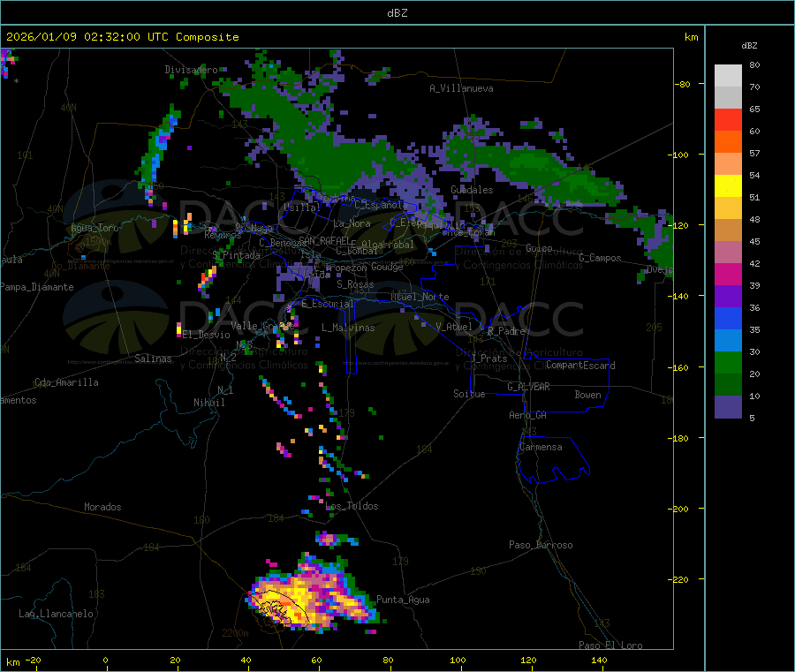This screenshot has height=672, width=795.
Task: Click the 140 km horizontal axis tick
Action: click(599, 660)
